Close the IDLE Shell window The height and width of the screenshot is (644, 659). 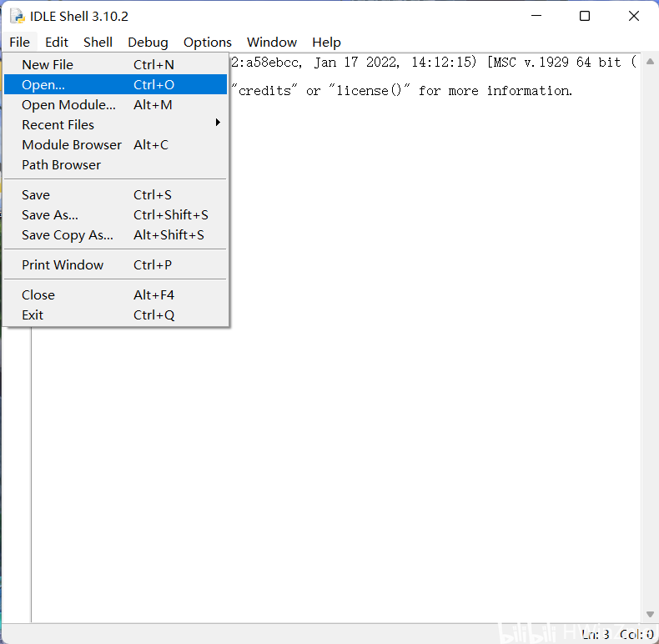click(x=634, y=16)
